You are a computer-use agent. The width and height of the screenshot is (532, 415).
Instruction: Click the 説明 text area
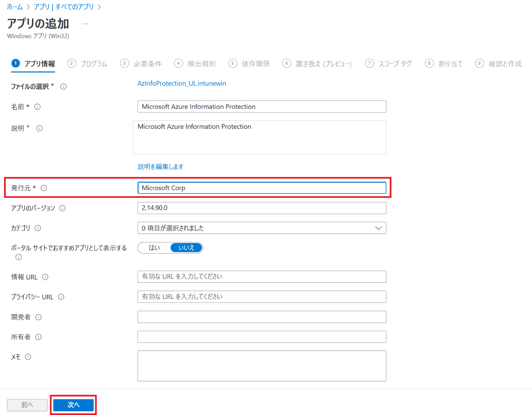coord(260,138)
